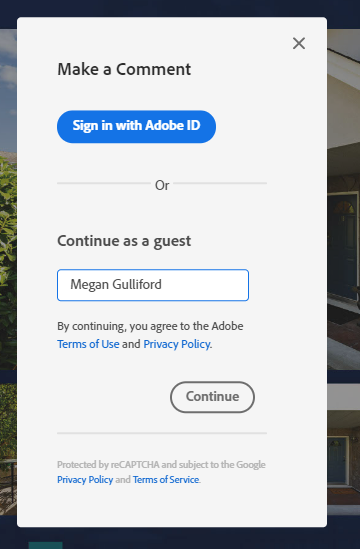The image size is (360, 549).
Task: Select the lower left garden photo
Action: click(x=8, y=449)
